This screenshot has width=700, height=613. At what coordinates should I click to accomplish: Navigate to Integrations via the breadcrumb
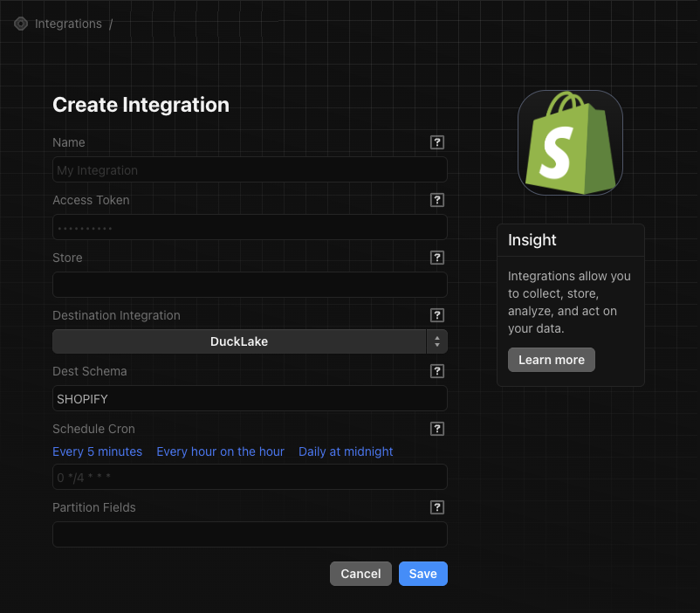pos(68,24)
